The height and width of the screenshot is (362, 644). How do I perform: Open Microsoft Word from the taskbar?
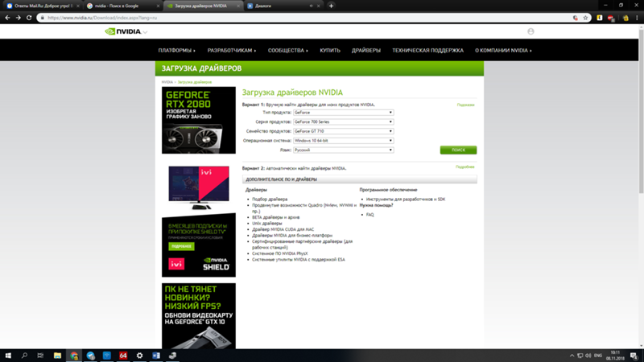coord(156,356)
